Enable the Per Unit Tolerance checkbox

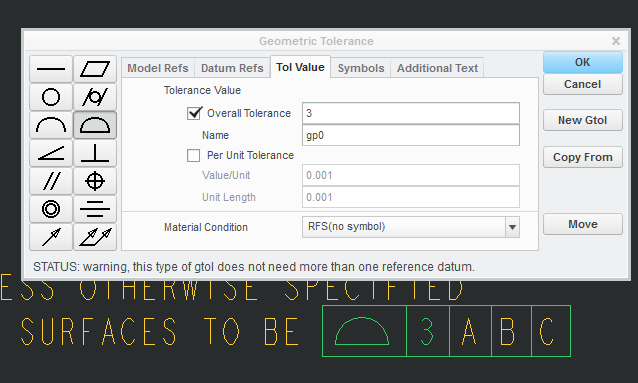193,155
